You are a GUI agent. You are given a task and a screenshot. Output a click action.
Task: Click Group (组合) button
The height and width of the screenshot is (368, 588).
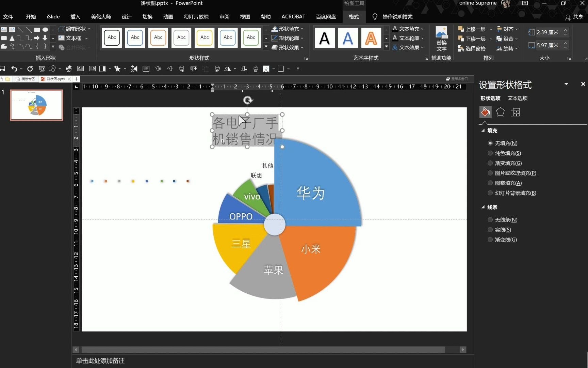pos(505,39)
